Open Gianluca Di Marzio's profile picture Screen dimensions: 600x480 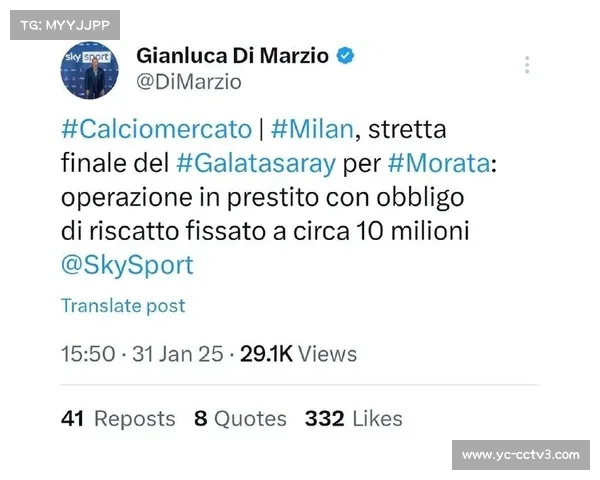[x=90, y=70]
